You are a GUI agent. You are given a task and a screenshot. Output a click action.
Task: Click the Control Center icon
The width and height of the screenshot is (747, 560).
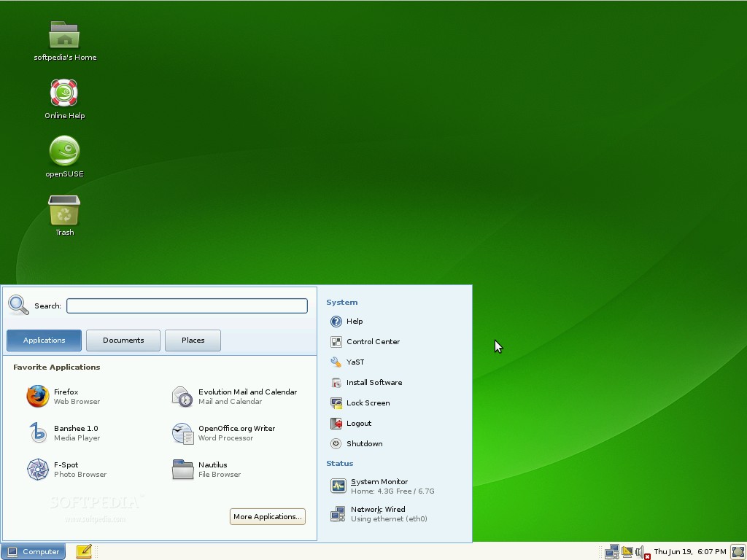click(x=336, y=342)
